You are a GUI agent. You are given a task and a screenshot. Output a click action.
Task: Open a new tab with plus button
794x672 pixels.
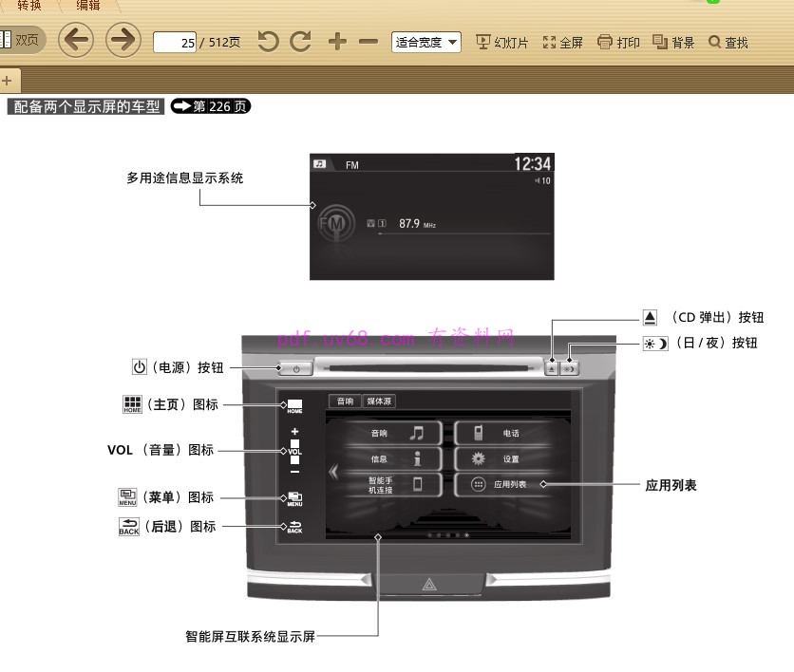[7, 81]
